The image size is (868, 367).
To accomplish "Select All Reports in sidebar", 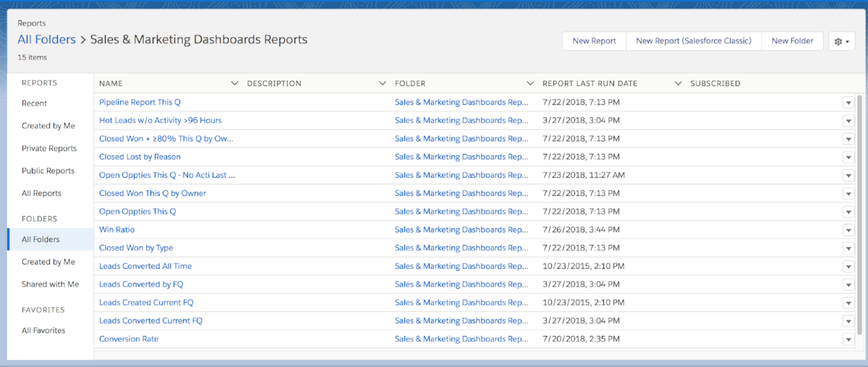I will pyautogui.click(x=41, y=193).
